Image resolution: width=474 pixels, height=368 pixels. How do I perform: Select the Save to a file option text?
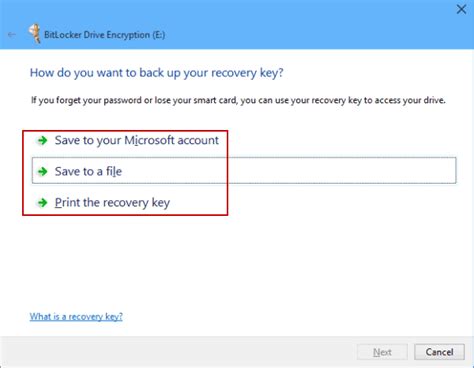click(88, 171)
